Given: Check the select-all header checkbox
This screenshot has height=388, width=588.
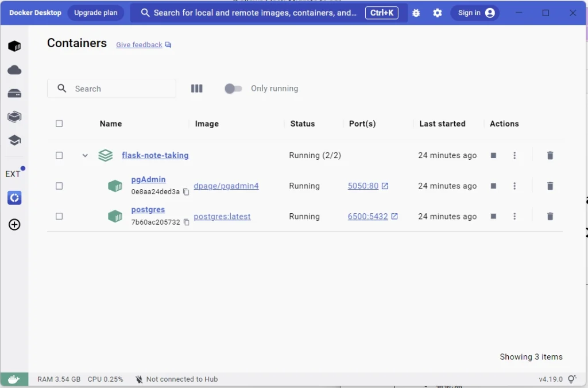Looking at the screenshot, I should [59, 124].
